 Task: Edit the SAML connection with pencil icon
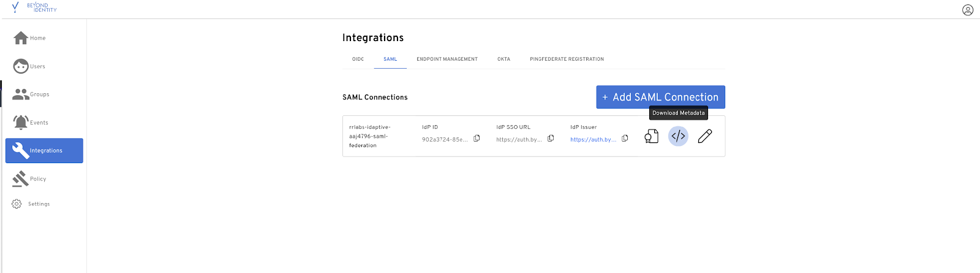coord(705,136)
